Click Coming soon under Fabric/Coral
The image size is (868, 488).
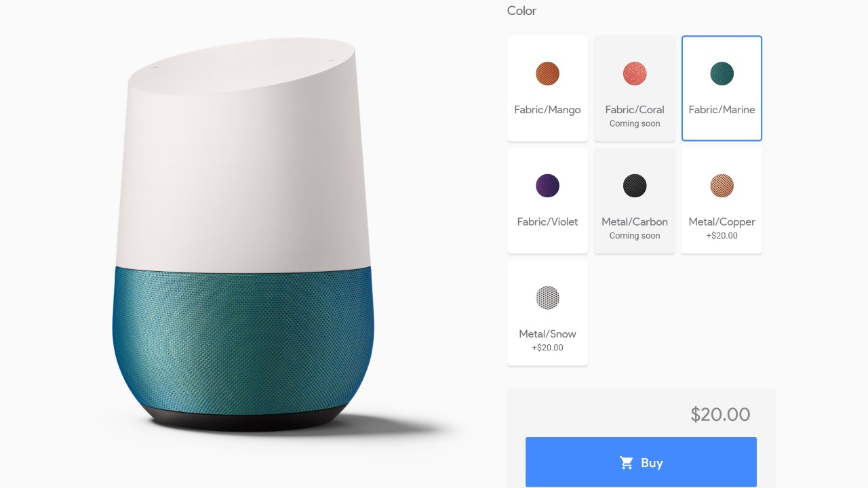635,123
